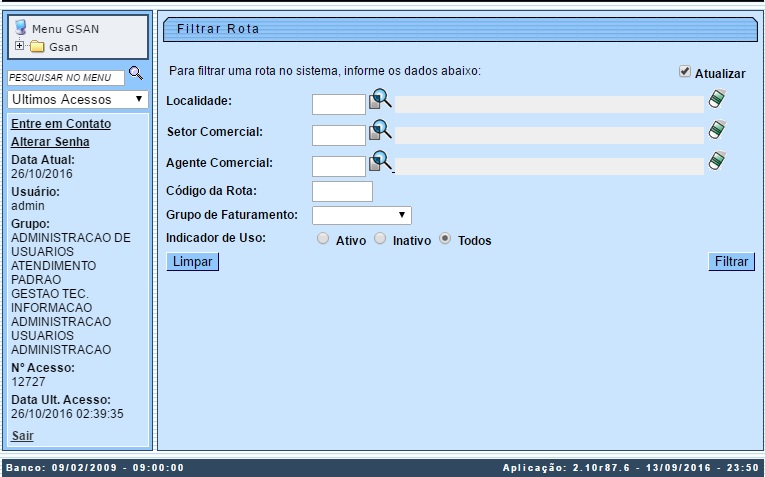Clear Setor Comercial with eraser icon
The width and height of the screenshot is (765, 477).
717,130
